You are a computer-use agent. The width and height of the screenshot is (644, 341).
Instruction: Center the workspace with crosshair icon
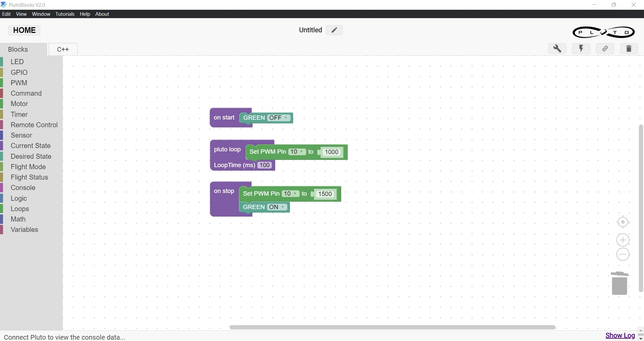point(623,222)
